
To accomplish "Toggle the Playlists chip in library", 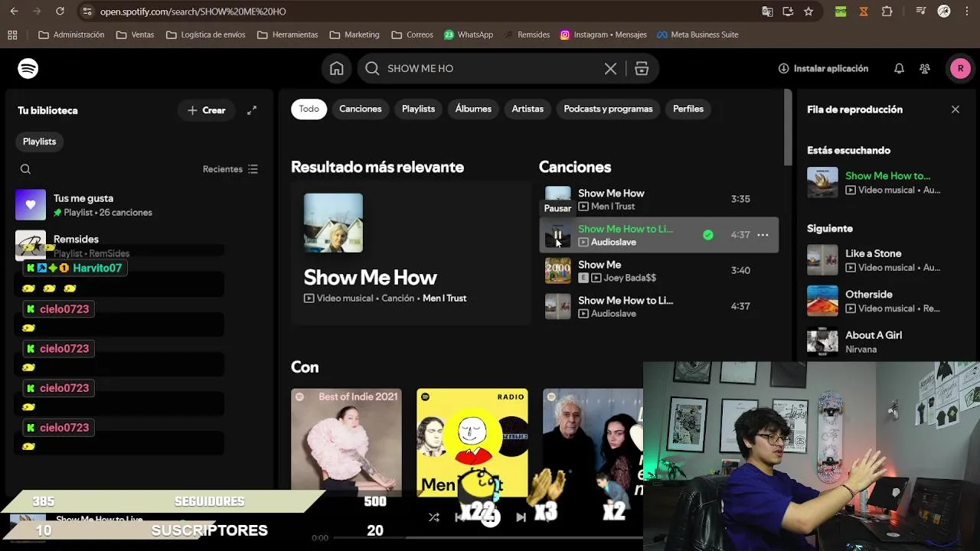I will [40, 142].
